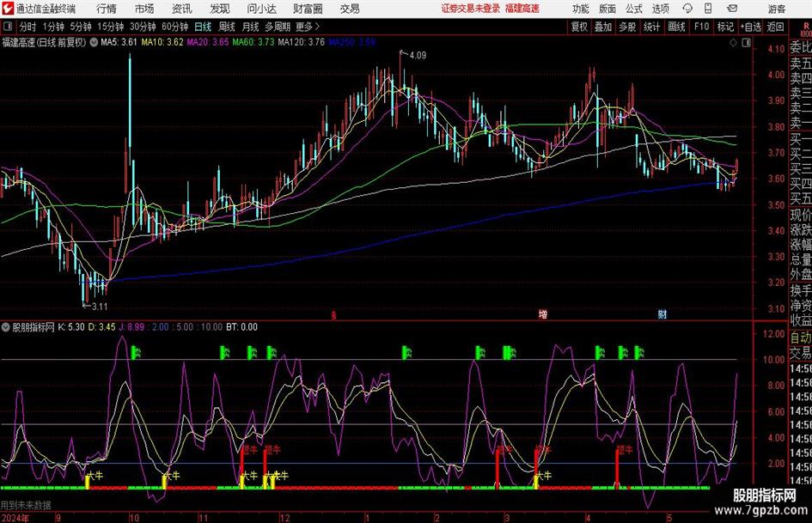Click the 4.09 high price label on chart
Image resolution: width=812 pixels, height=523 pixels.
pos(417,56)
